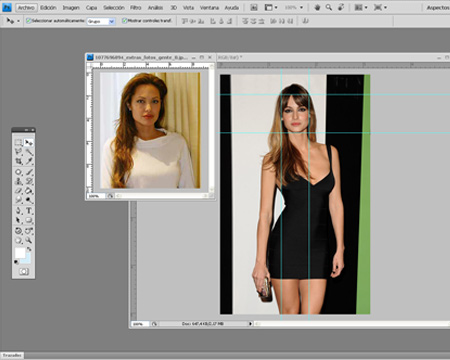Open foreground color picker

pos(19,253)
